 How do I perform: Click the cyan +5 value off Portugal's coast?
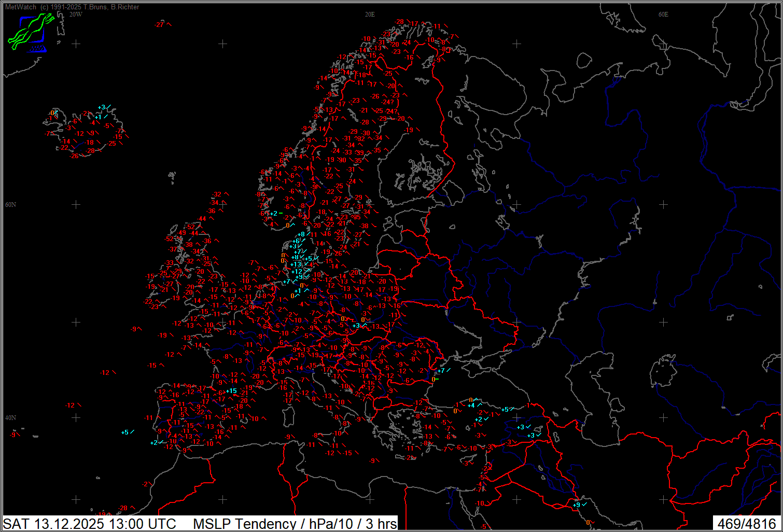click(x=124, y=432)
